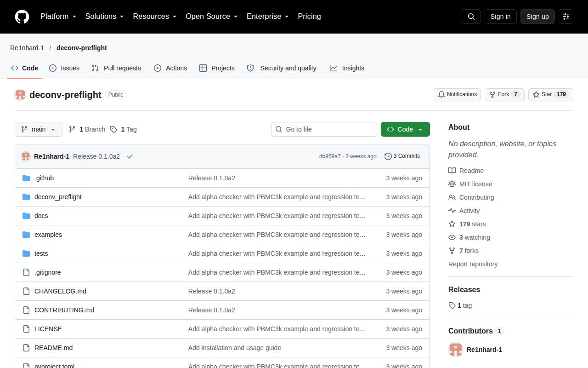Click the GitHub logo icon

point(22,17)
